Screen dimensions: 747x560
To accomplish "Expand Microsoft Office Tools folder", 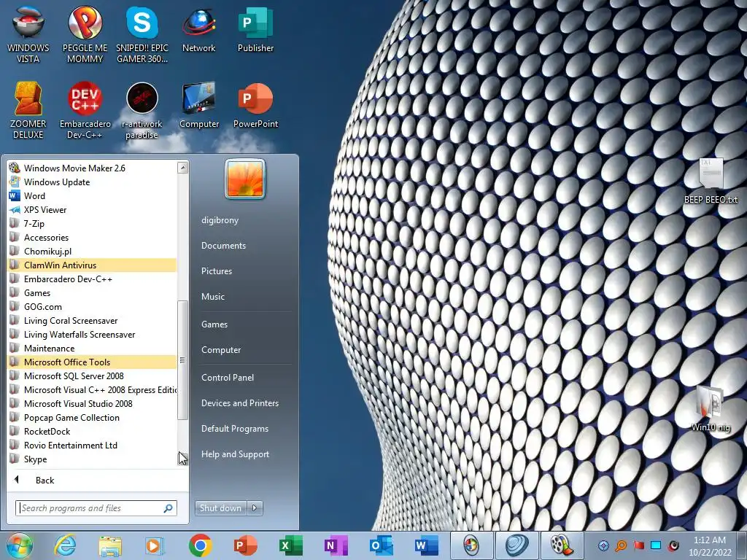I will [93, 362].
